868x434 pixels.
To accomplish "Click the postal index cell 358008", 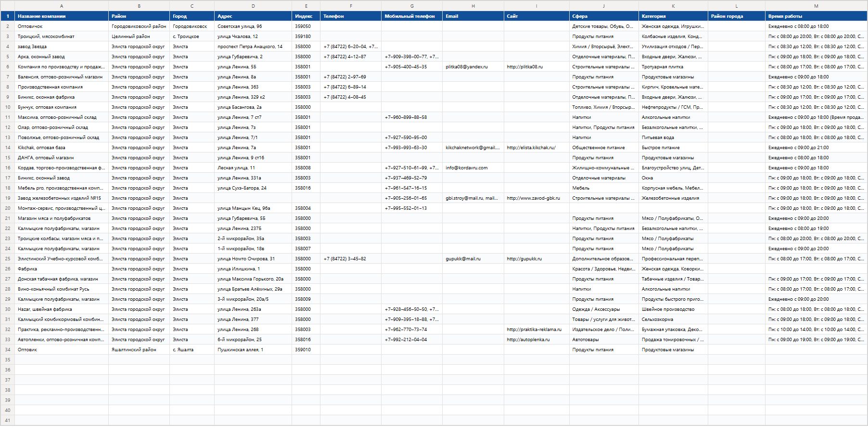I will point(306,168).
